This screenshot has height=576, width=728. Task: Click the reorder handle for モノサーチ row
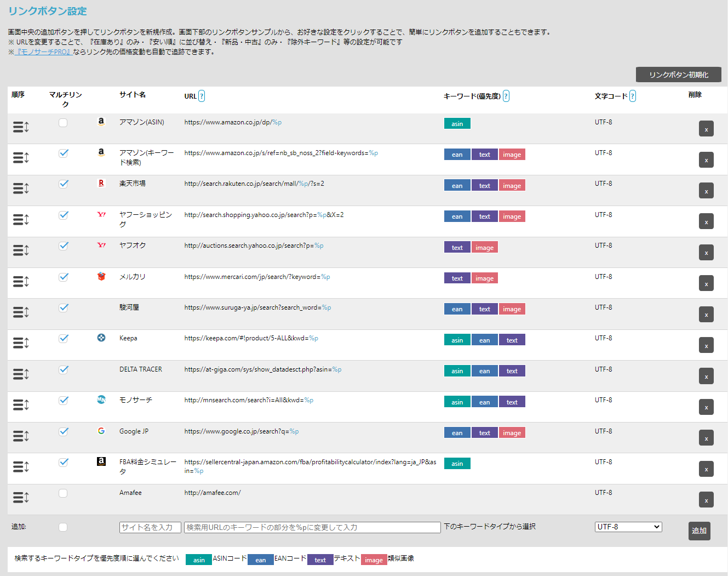[x=21, y=405]
